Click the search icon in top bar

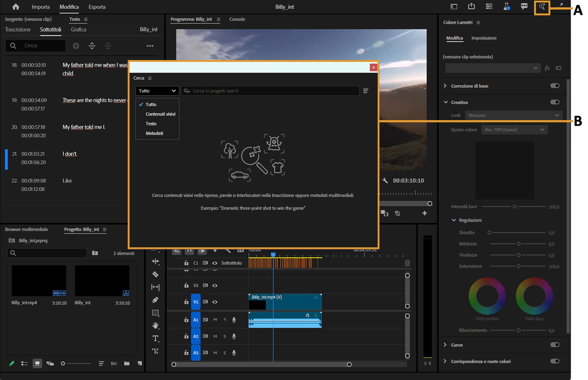click(x=542, y=7)
